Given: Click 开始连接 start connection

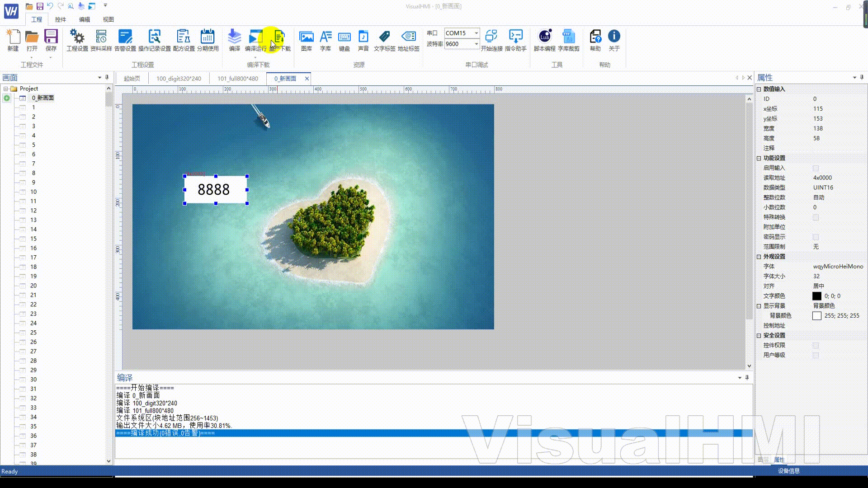Looking at the screenshot, I should [x=491, y=40].
